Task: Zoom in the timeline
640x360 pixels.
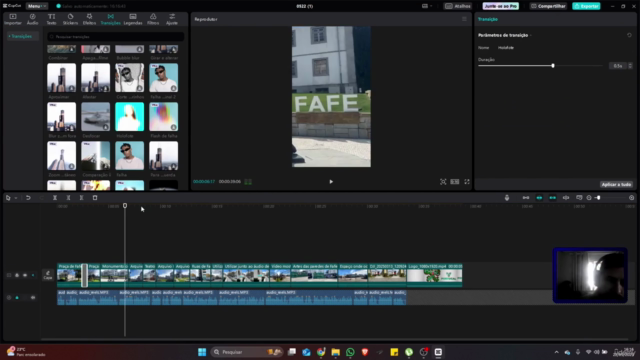Action: pyautogui.click(x=631, y=198)
